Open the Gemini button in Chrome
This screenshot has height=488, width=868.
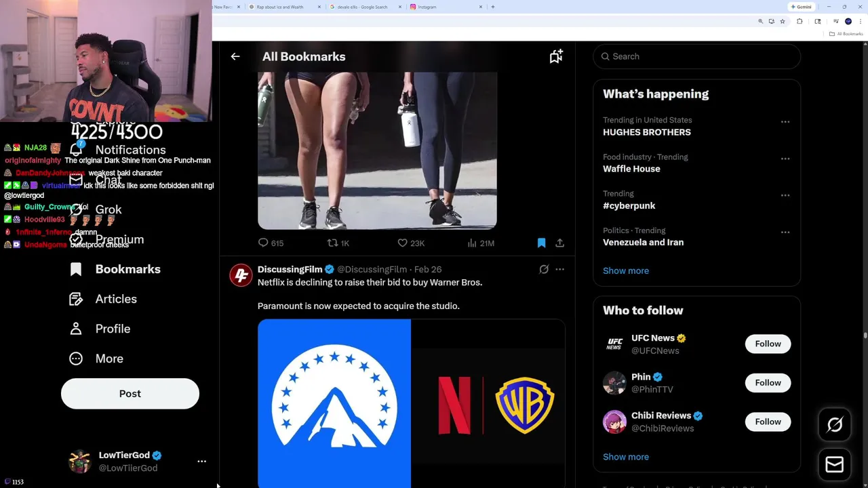801,7
